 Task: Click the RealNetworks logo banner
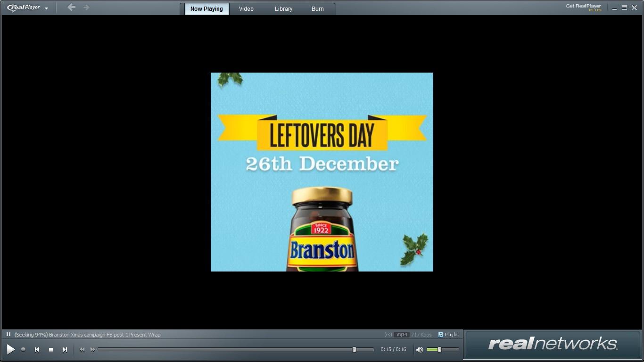[553, 344]
